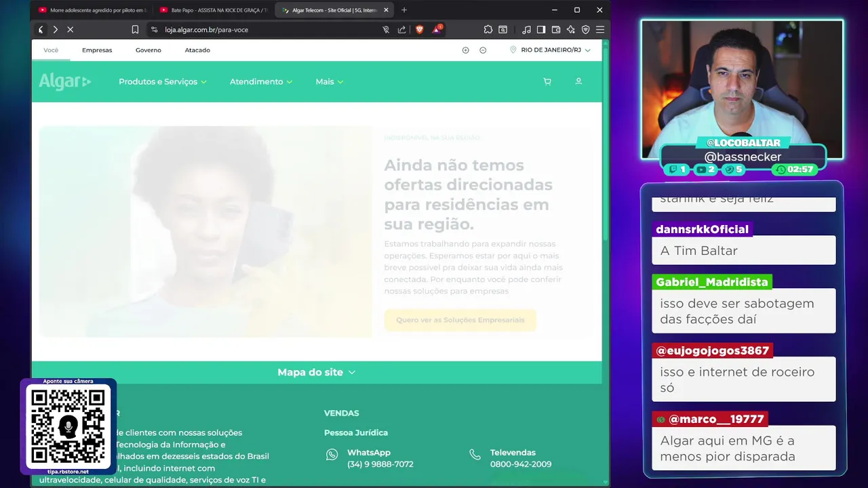Click Quero ver as Soluções Empresariais button
This screenshot has height=488, width=868.
(460, 320)
